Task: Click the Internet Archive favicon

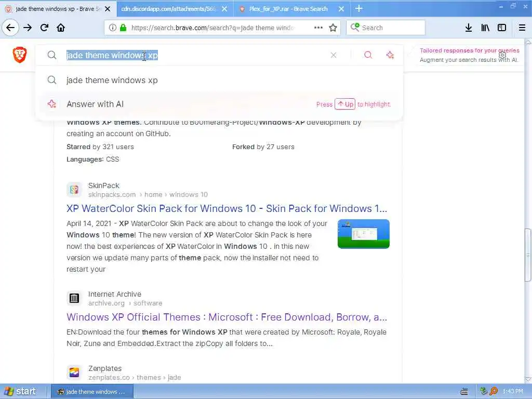Action: 74,298
